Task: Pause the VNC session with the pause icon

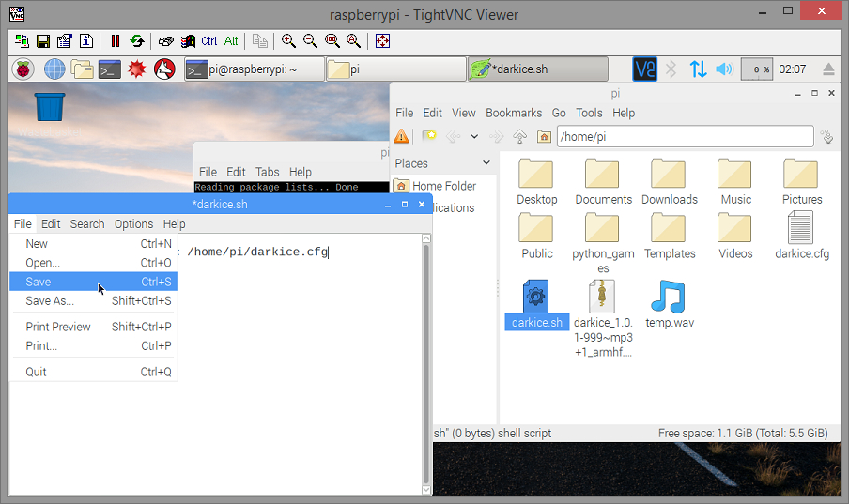Action: click(116, 41)
